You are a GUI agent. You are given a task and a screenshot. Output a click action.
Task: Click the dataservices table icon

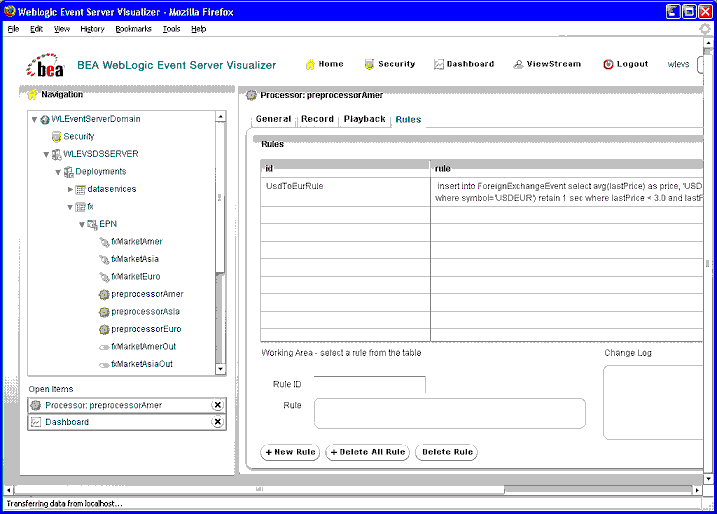(x=80, y=189)
